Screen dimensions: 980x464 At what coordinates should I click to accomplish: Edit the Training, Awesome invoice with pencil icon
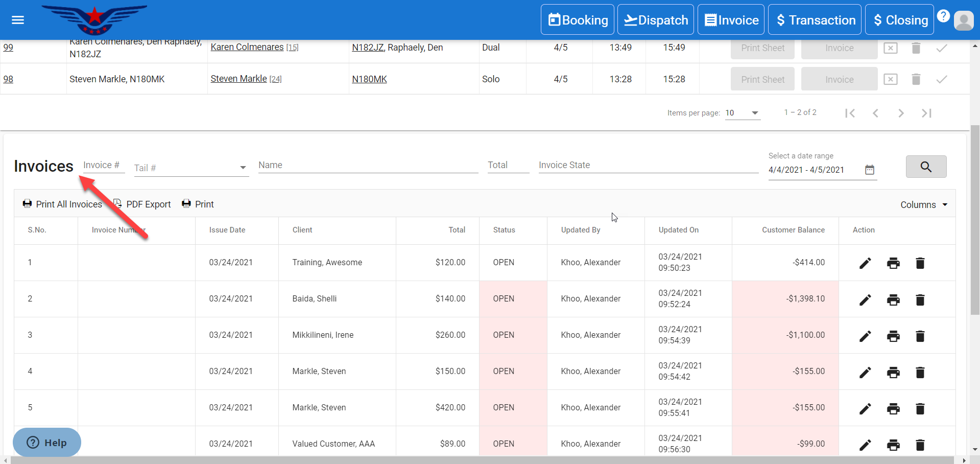[x=865, y=263]
